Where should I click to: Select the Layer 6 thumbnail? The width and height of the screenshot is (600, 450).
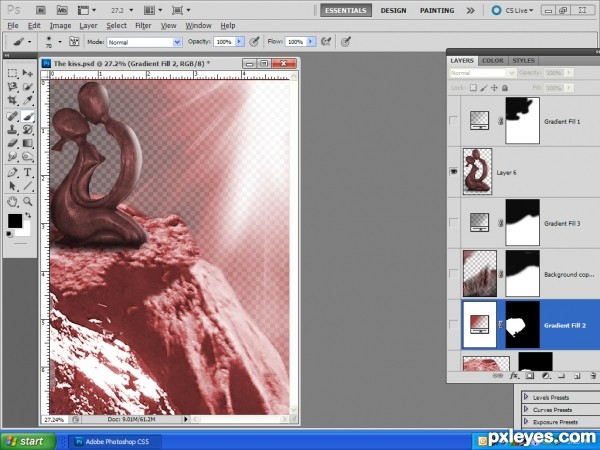tap(477, 172)
